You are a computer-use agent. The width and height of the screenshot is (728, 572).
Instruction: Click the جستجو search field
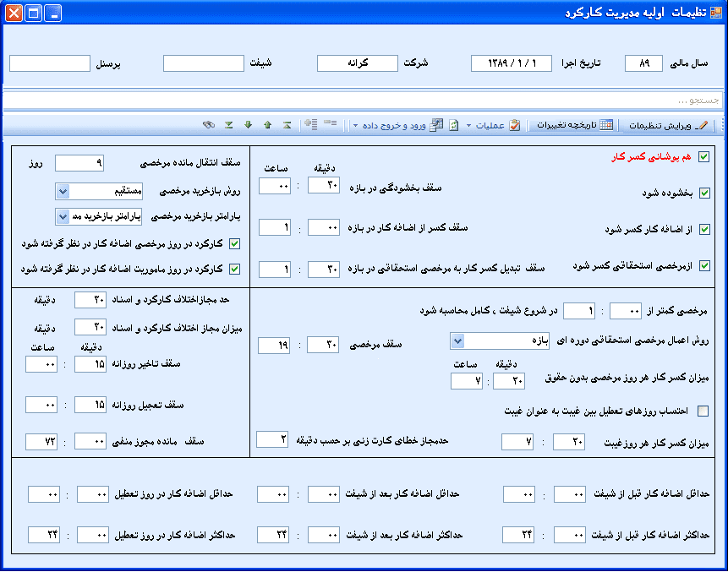tap(364, 101)
